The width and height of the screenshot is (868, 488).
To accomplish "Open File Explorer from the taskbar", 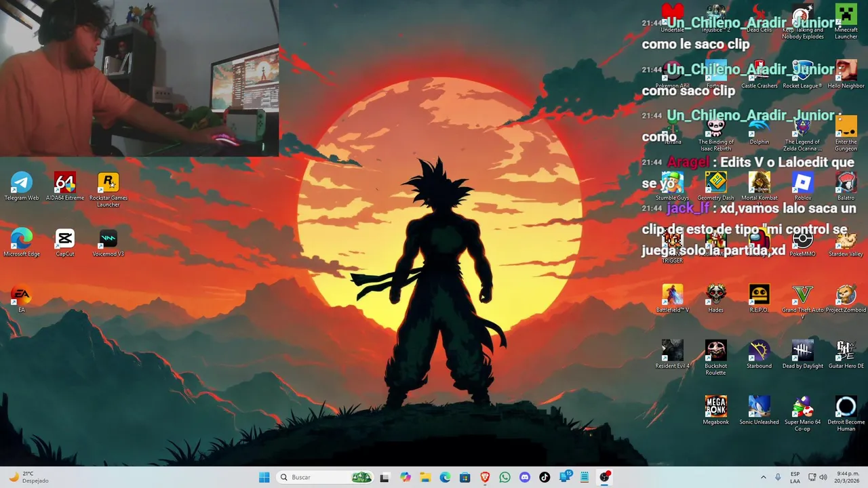I will [x=425, y=477].
